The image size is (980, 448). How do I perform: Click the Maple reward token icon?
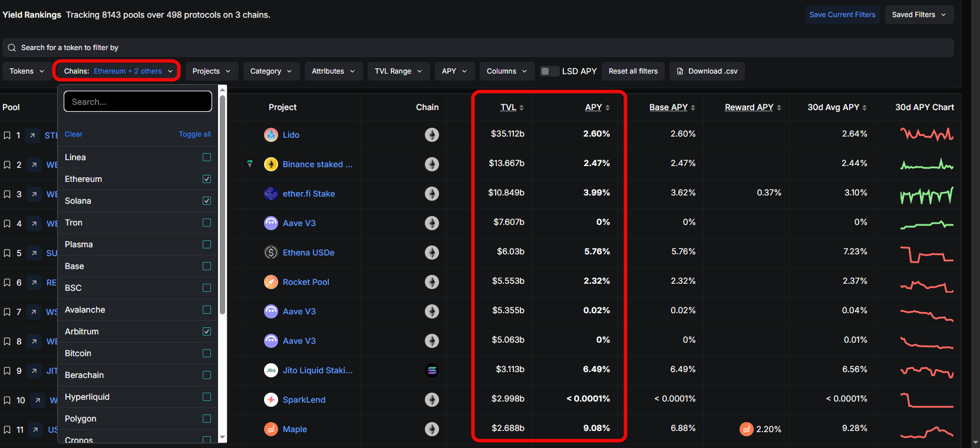[747, 429]
